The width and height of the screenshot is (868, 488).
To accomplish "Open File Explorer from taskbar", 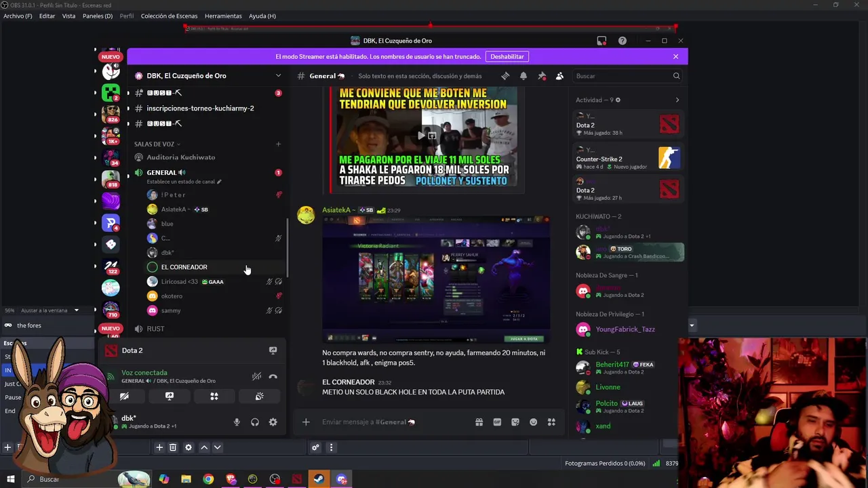I will click(x=186, y=479).
